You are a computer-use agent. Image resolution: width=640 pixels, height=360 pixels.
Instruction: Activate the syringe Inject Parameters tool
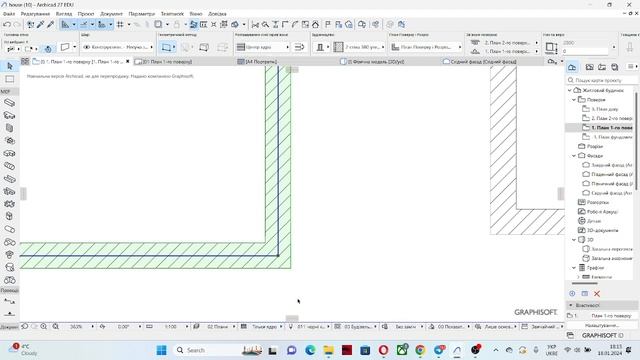50,24
